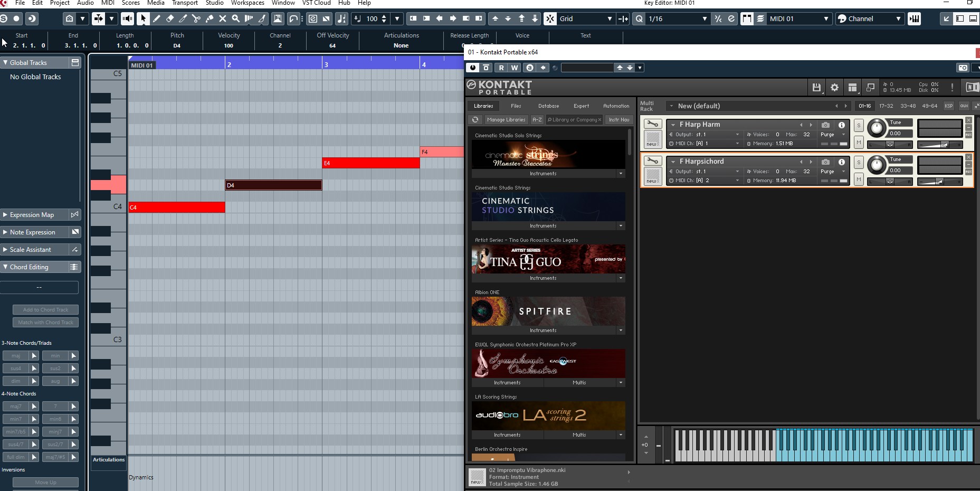Enable Read automation R button

coord(501,68)
